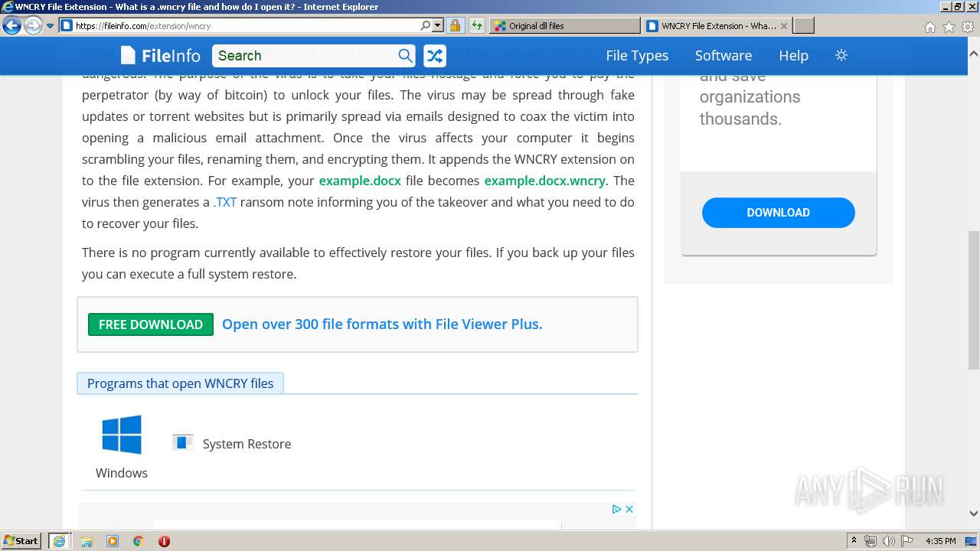Switch to Original dll files tab

click(565, 26)
